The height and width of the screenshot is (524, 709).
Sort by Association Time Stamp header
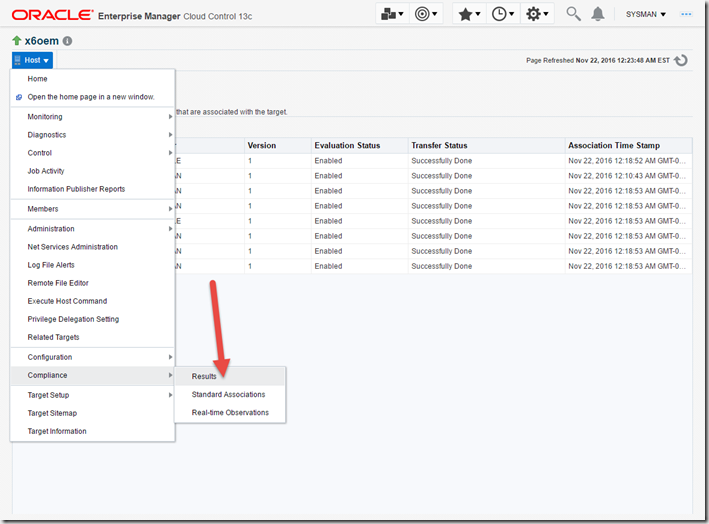[629, 146]
